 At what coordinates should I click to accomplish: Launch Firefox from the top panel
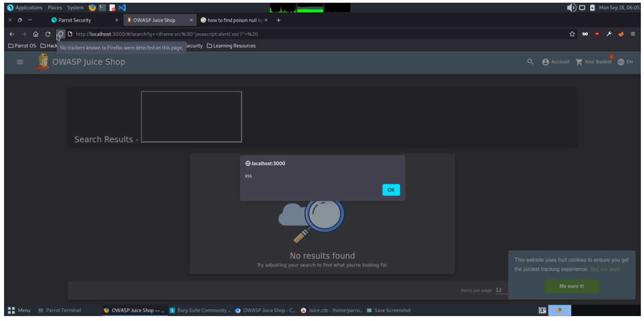[x=93, y=8]
